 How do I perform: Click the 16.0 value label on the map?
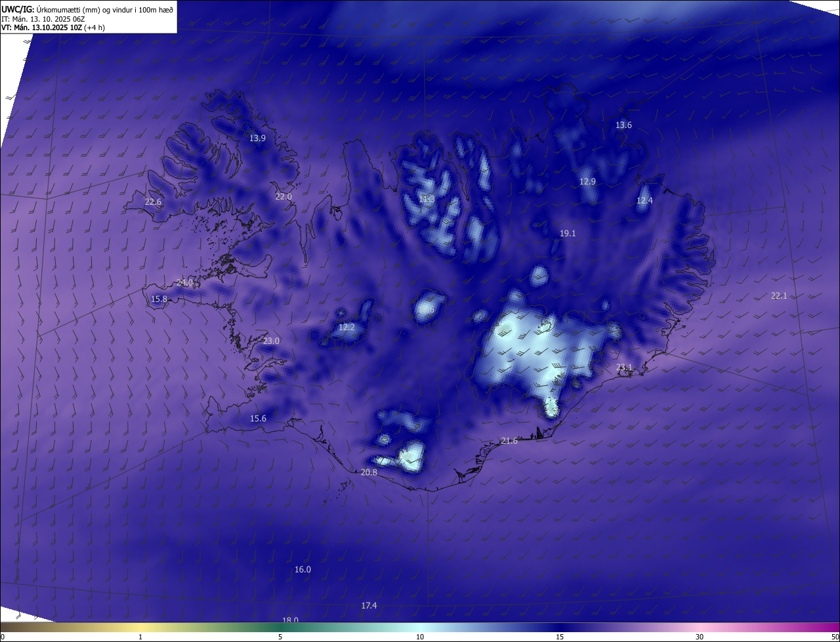[303, 570]
